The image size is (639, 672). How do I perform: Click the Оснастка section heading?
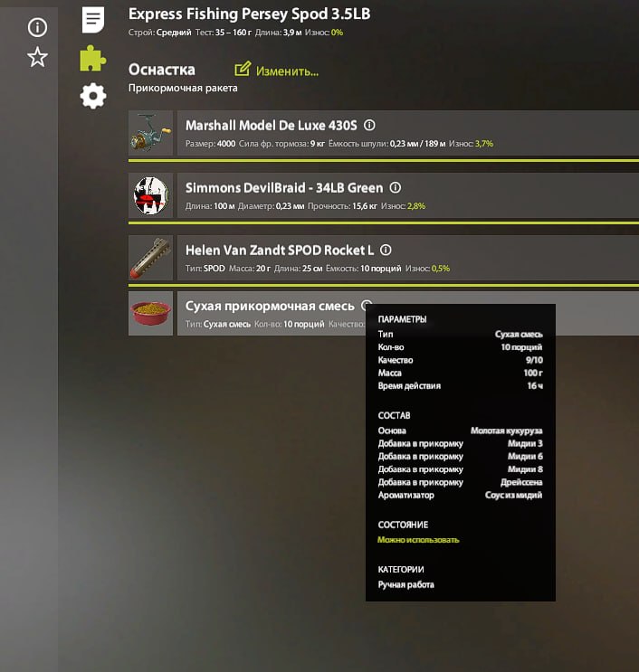(162, 70)
